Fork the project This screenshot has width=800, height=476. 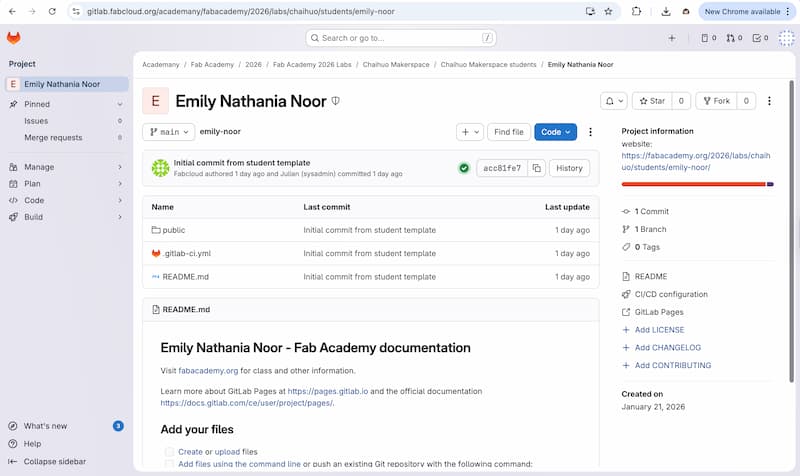coord(716,101)
